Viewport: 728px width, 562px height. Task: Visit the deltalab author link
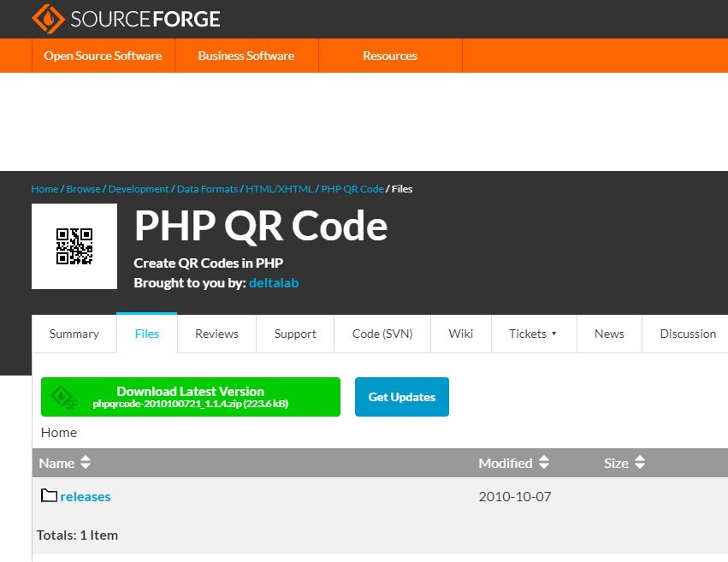point(274,282)
